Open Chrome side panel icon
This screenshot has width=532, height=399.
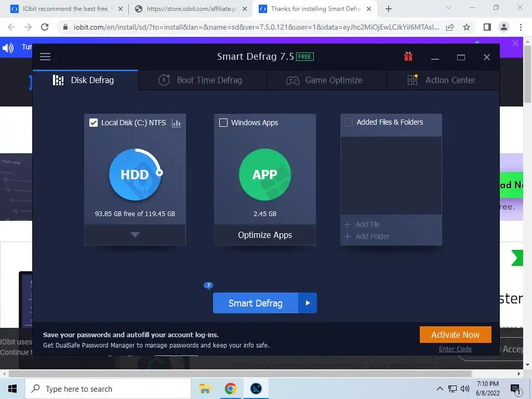(x=487, y=27)
